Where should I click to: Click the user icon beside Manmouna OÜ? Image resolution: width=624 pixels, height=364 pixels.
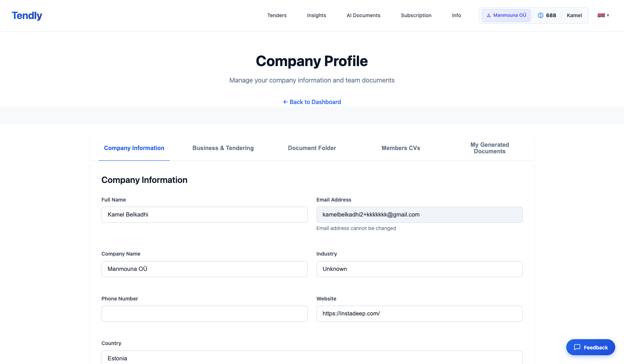[488, 15]
